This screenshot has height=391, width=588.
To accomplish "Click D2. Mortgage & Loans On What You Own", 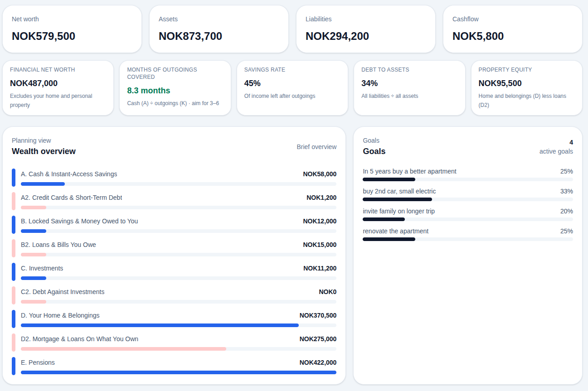I will pos(79,339).
